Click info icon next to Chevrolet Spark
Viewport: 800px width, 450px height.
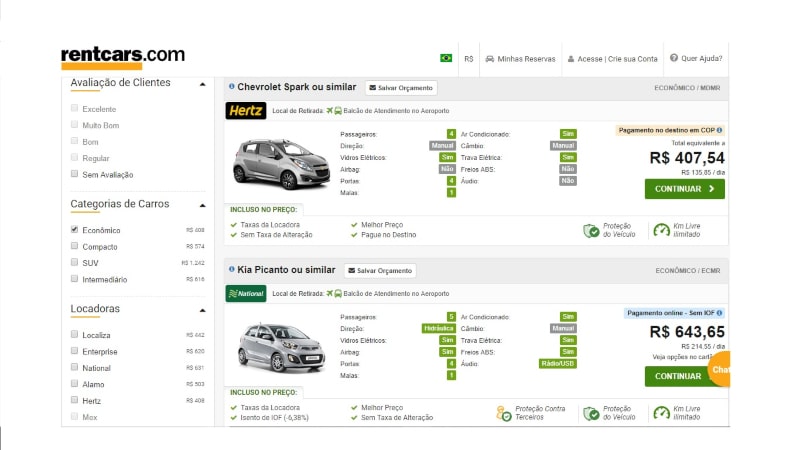pos(232,86)
